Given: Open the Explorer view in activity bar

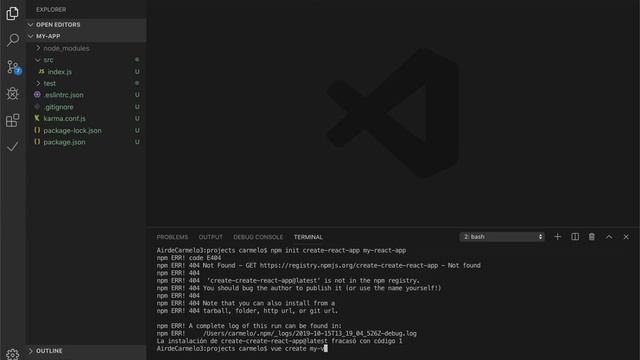Looking at the screenshot, I should pos(13,14).
